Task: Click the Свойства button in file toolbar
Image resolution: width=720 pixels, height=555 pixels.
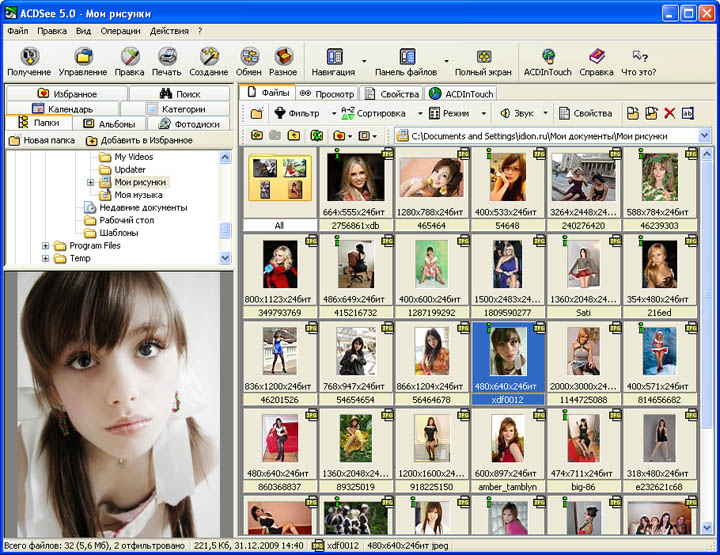Action: (x=585, y=113)
